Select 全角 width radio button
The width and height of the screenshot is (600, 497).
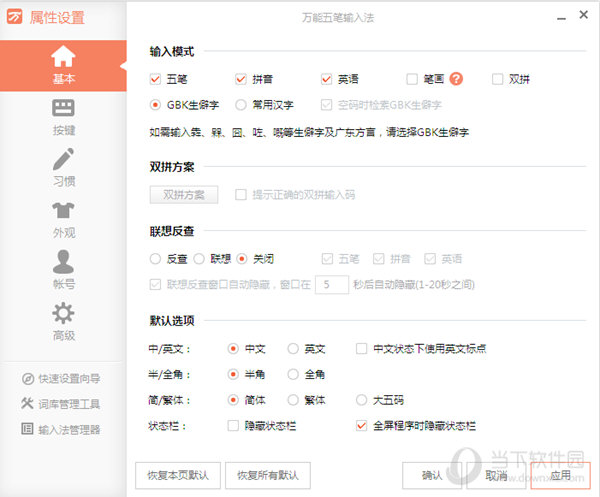click(293, 374)
